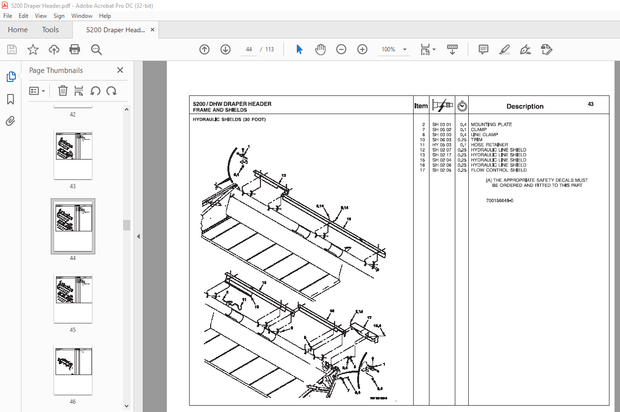Click the Save file icon
This screenshot has height=412, width=620.
click(12, 49)
